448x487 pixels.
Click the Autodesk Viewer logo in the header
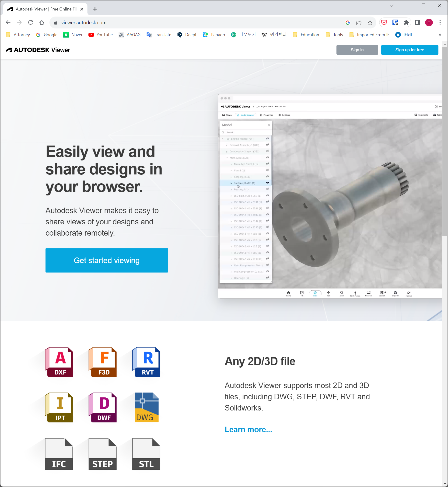[x=38, y=50]
